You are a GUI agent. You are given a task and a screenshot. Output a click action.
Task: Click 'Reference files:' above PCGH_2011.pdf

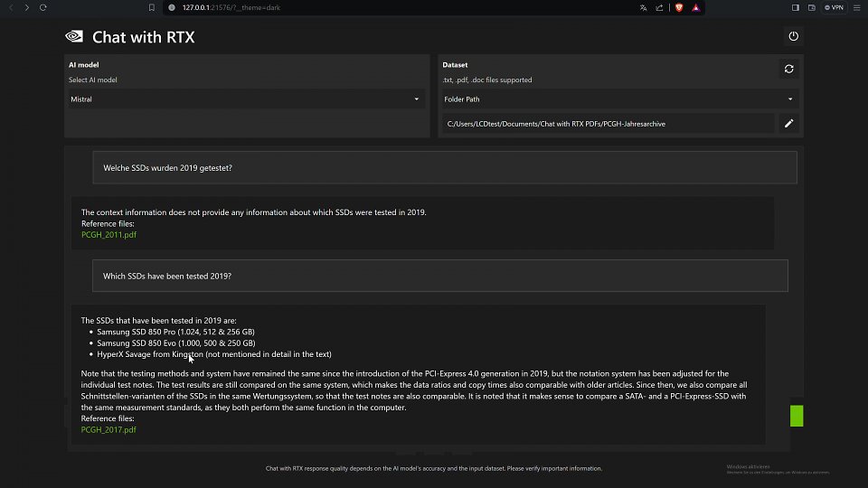pyautogui.click(x=108, y=223)
